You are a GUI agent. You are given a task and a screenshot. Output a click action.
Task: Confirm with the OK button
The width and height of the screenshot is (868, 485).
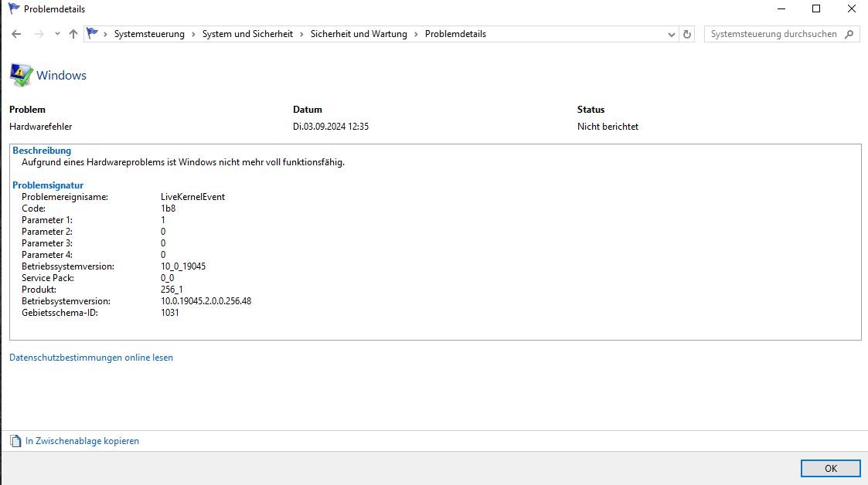830,469
